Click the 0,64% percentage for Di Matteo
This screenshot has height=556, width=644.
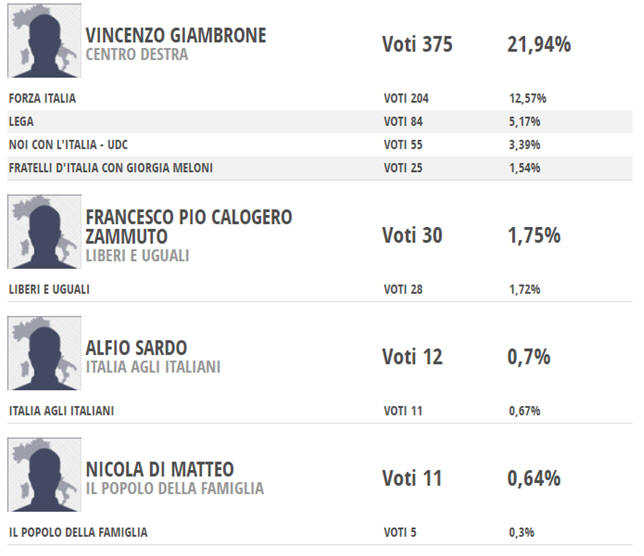click(x=534, y=479)
